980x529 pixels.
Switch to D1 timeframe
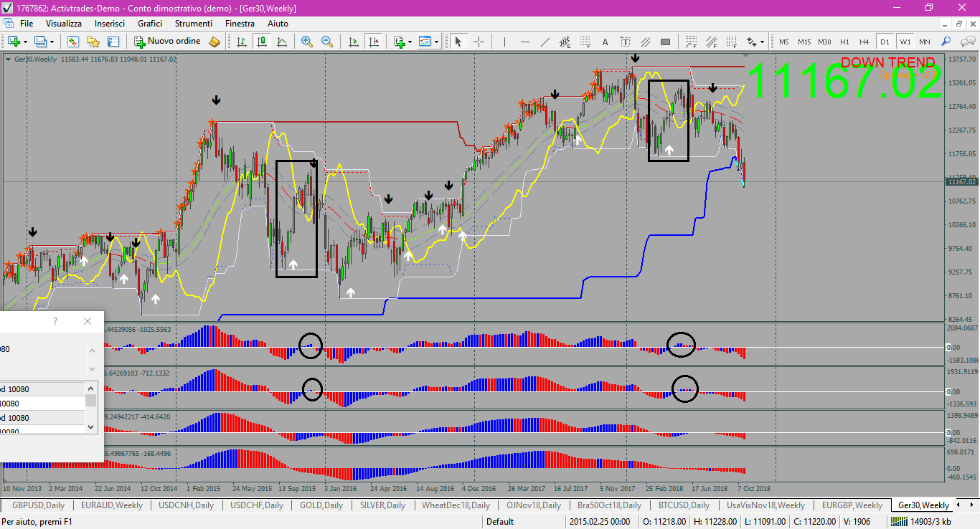tap(885, 42)
